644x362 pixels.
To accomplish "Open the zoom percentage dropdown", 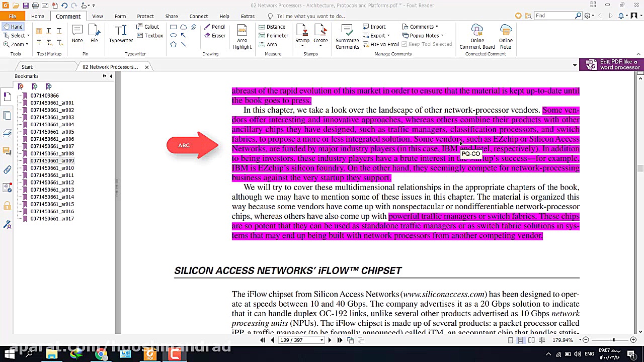I will click(580, 340).
